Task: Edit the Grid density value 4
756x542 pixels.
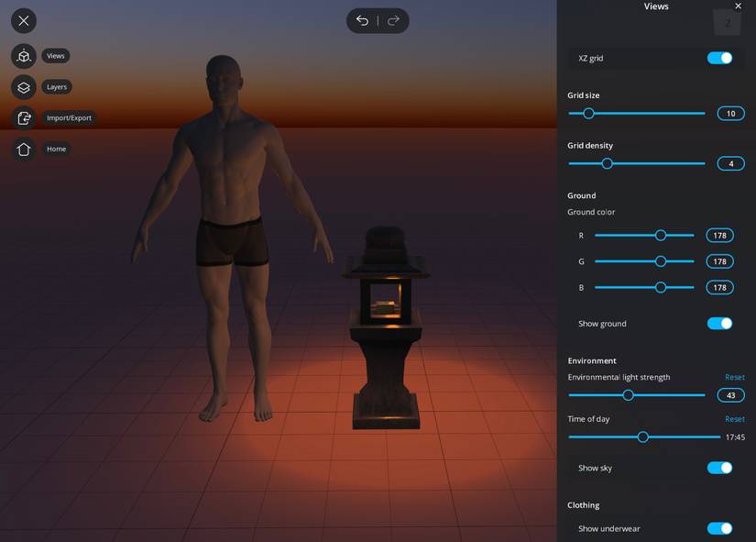Action: coord(731,163)
